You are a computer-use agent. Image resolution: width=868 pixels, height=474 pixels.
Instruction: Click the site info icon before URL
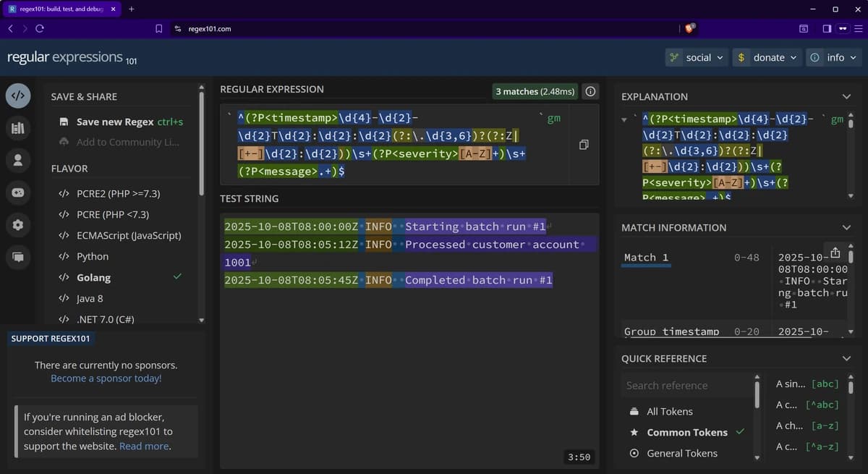click(178, 29)
